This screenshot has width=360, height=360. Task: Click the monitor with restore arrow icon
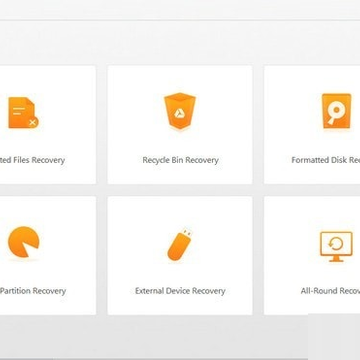[336, 247]
